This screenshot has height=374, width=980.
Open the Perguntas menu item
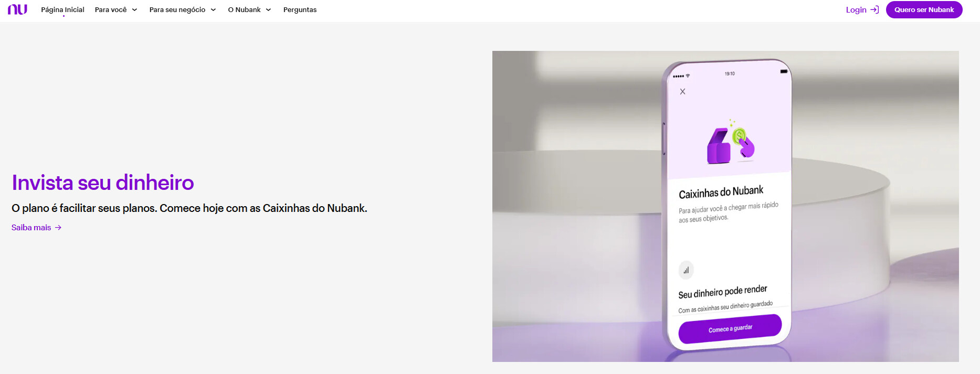click(x=300, y=9)
